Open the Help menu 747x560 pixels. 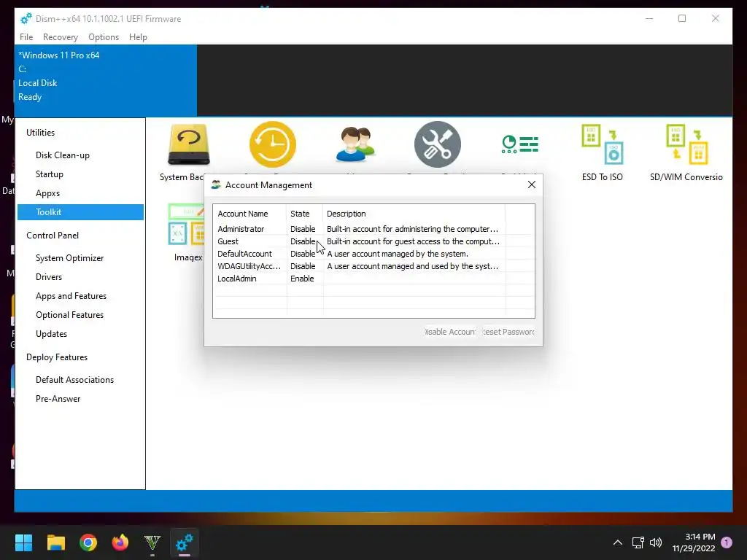click(138, 37)
